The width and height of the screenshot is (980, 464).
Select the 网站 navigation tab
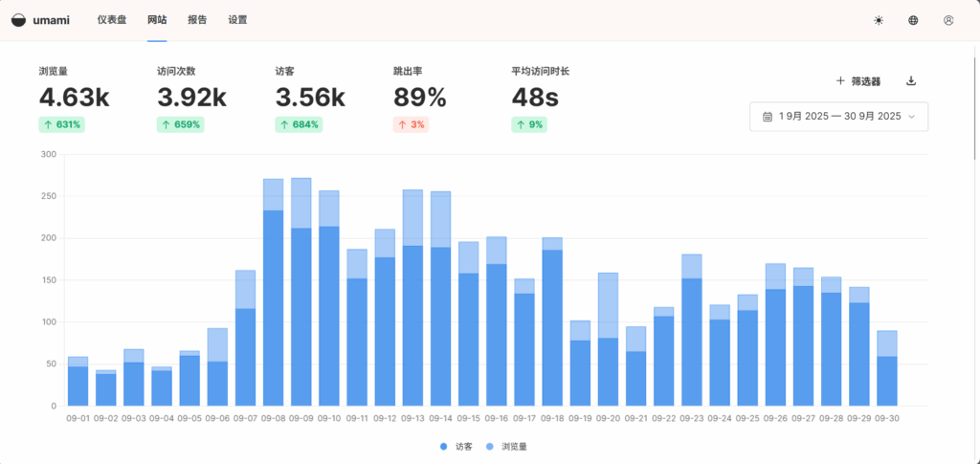pyautogui.click(x=157, y=20)
